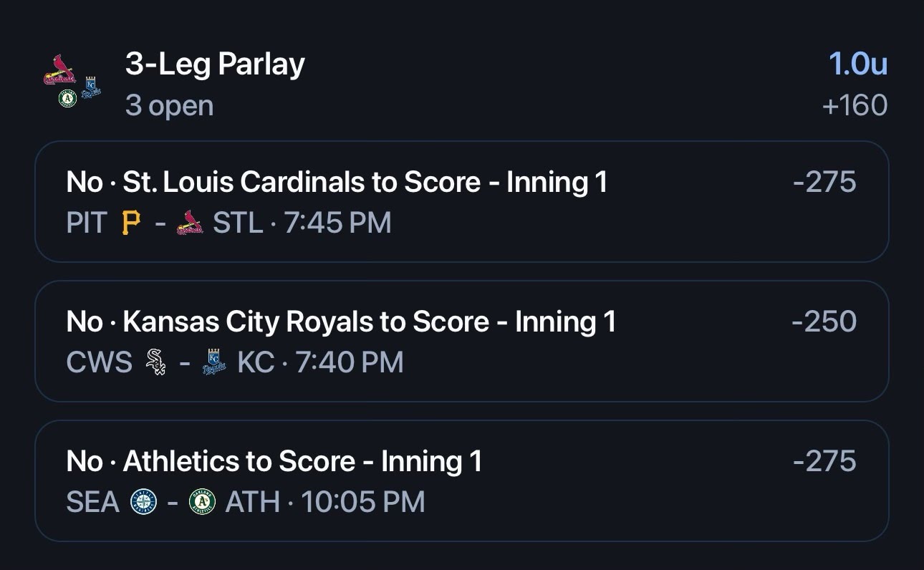
Task: Select the 10:05 PM game time
Action: 363,502
